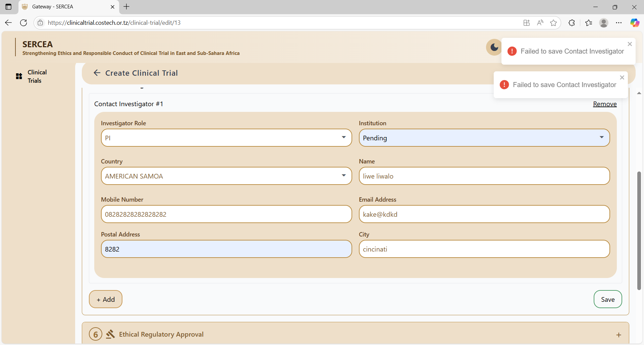Remove Contact Investigator #1
This screenshot has height=345, width=644.
[605, 104]
